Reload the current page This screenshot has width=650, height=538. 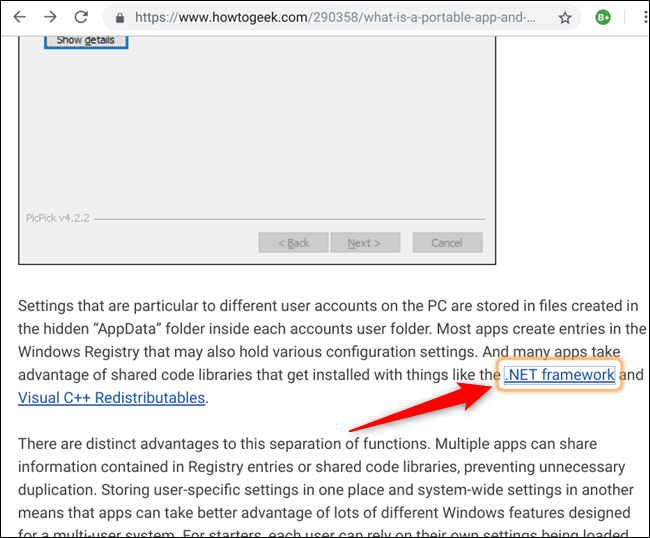tap(81, 17)
